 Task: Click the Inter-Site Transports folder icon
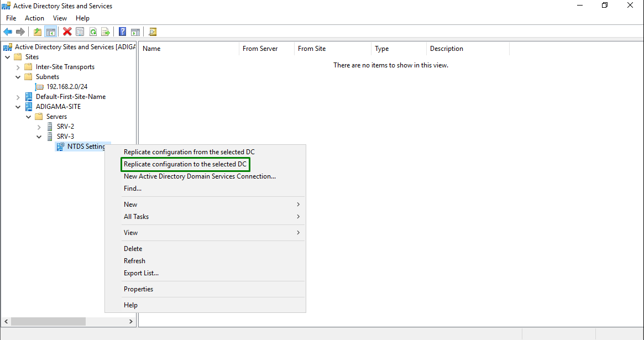pos(28,67)
